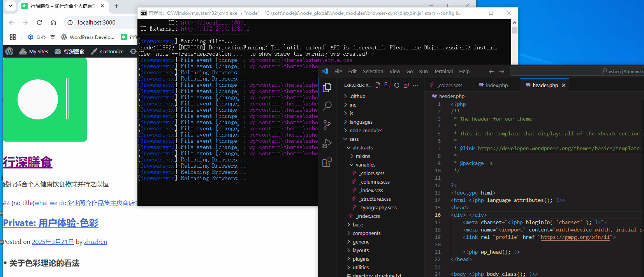Click the Chrome address bar showing localhost:3000
This screenshot has width=644, height=277.
point(100,23)
